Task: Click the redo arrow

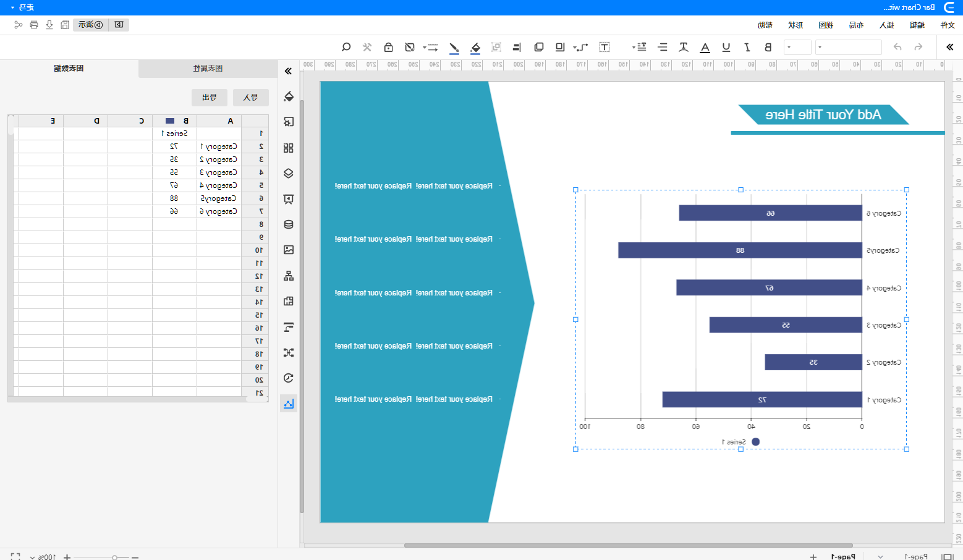Action: 918,47
